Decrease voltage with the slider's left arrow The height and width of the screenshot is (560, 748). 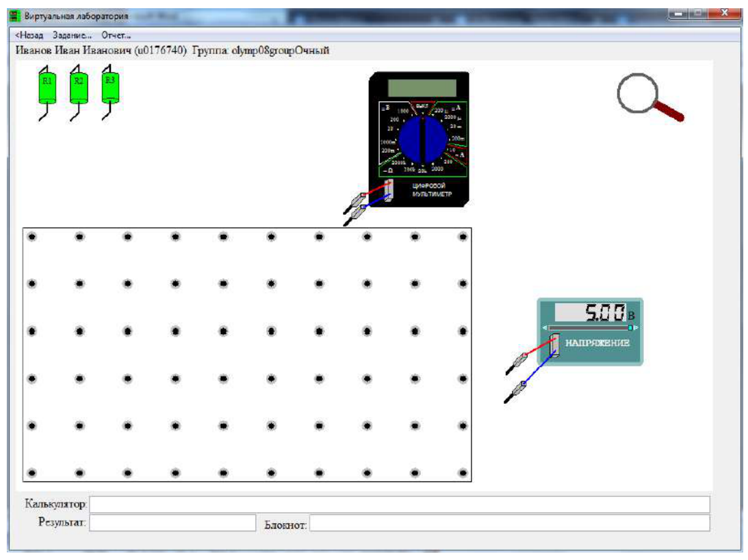[545, 328]
